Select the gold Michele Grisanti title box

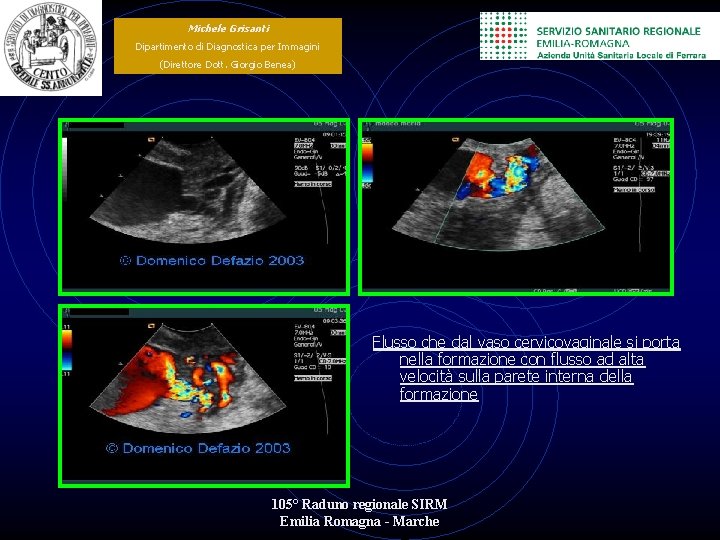point(228,46)
